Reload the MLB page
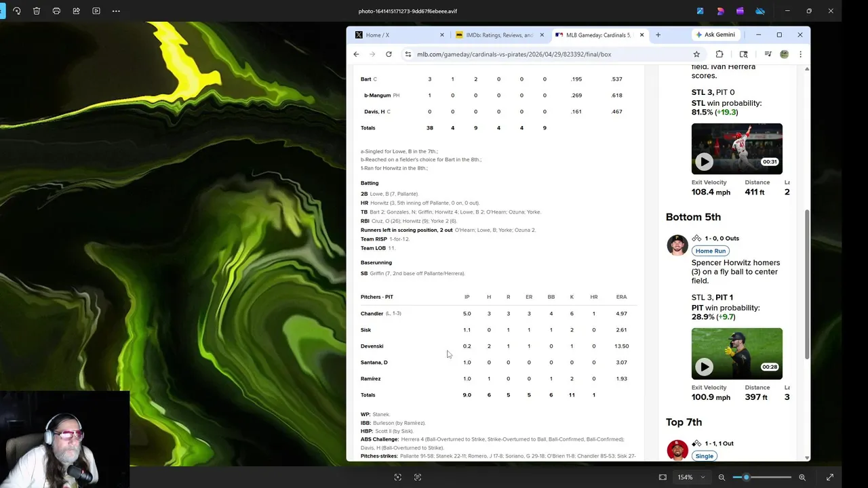This screenshot has height=488, width=868. pos(389,54)
